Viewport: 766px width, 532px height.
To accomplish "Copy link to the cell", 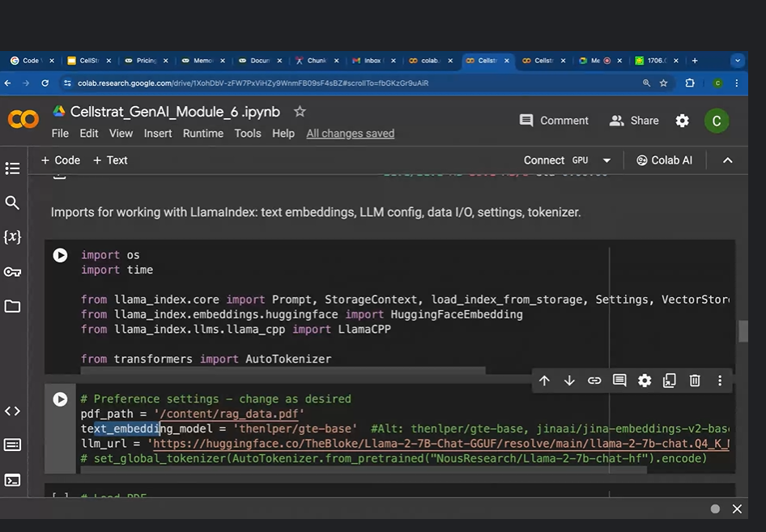I will click(x=594, y=381).
